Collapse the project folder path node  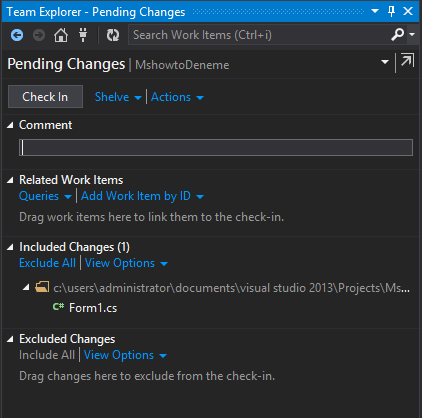click(26, 287)
